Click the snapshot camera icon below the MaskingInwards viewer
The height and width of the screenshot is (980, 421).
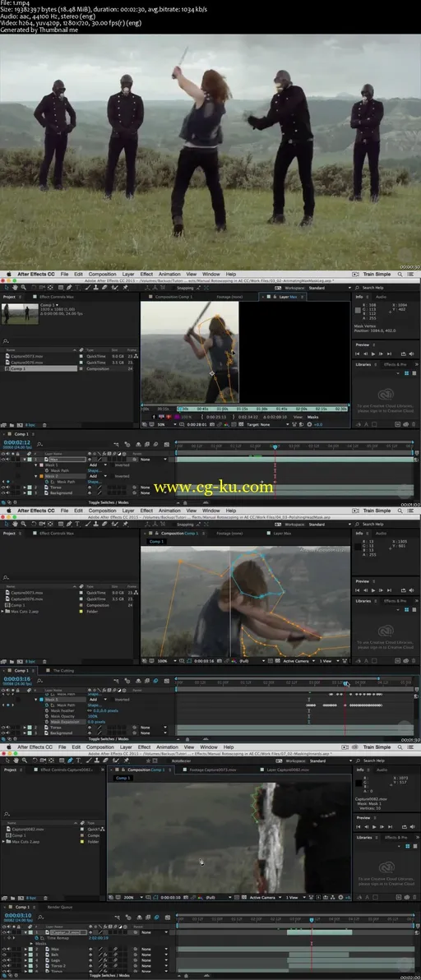[186, 897]
